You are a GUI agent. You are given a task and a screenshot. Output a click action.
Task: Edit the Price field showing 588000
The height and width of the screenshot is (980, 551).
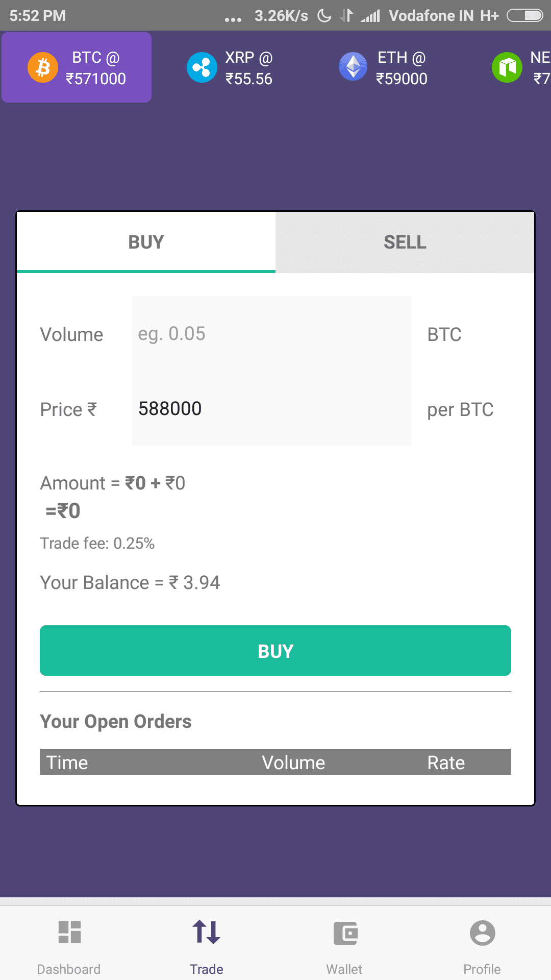(271, 409)
